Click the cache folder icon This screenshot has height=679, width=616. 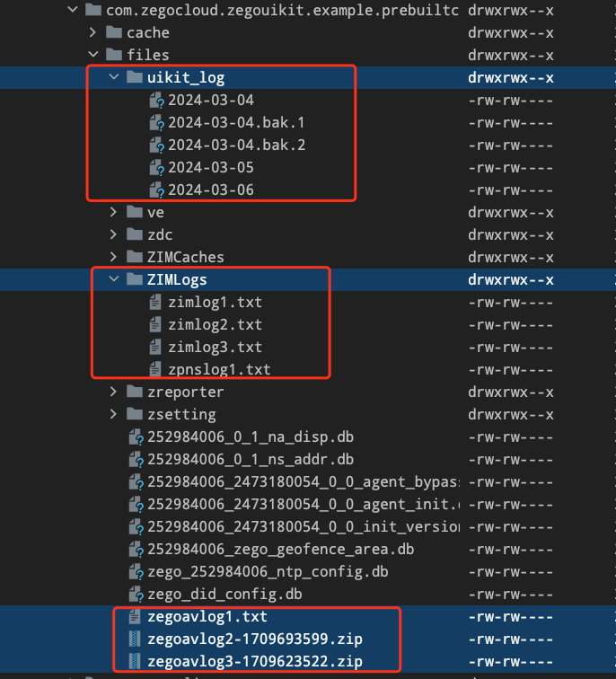click(114, 32)
